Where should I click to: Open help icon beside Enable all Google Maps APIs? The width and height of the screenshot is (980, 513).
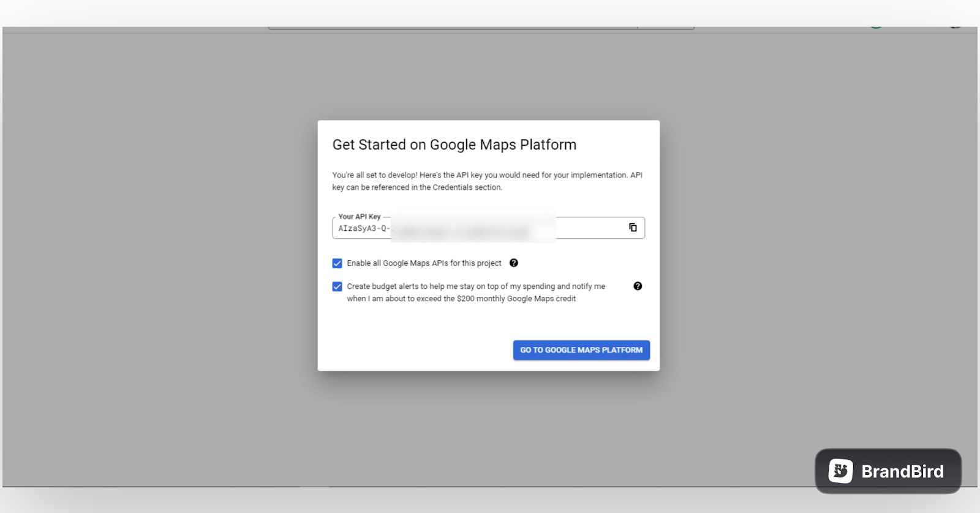pos(514,263)
